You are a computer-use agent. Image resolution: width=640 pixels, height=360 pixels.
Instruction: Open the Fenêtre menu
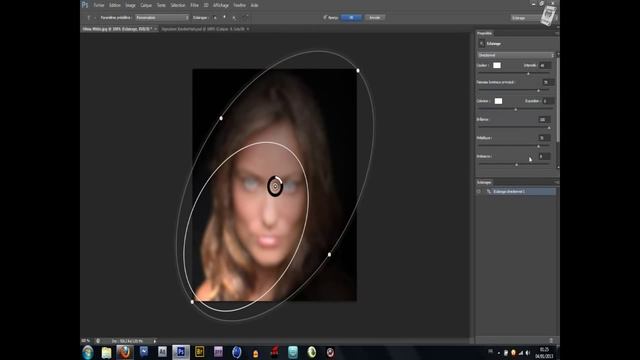240,5
